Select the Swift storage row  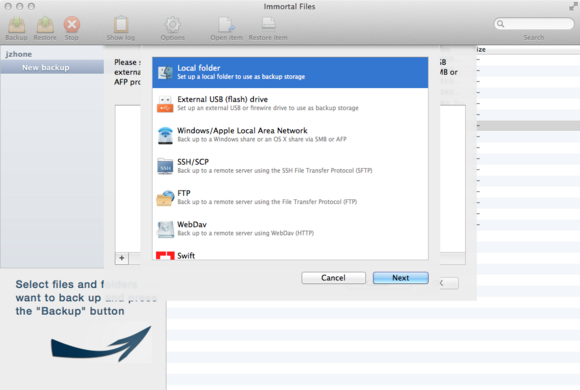pyautogui.click(x=290, y=253)
